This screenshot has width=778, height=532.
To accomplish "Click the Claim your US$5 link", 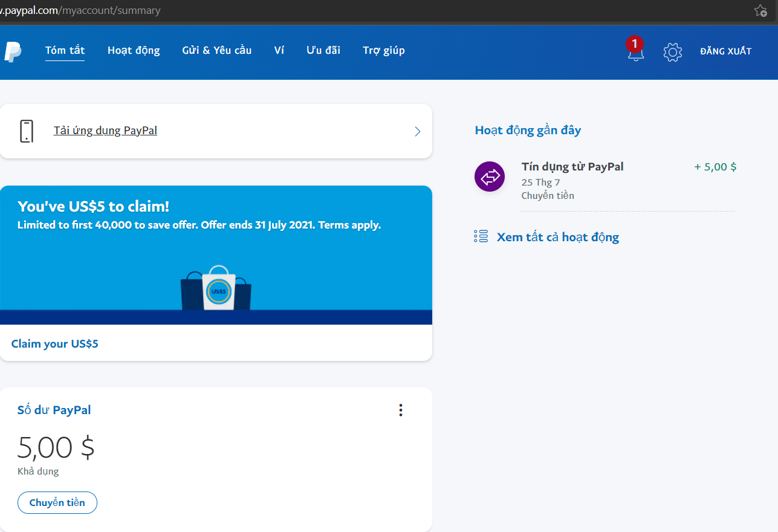I will (55, 344).
